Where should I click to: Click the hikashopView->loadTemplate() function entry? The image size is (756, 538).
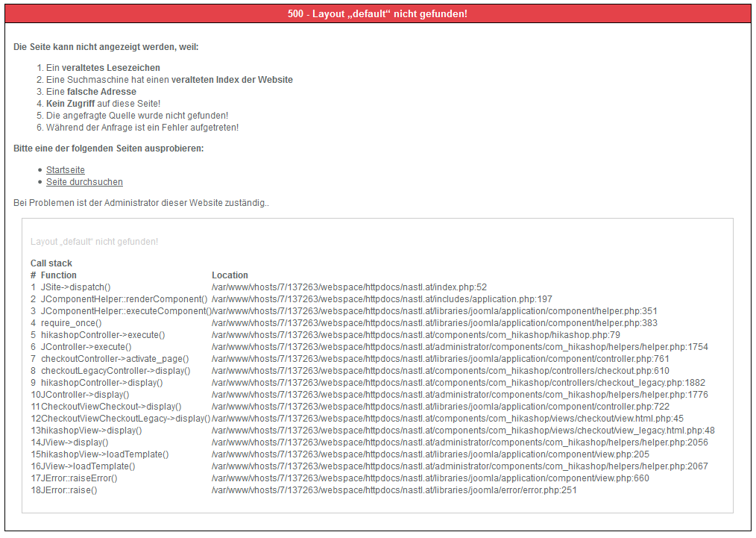pyautogui.click(x=104, y=454)
